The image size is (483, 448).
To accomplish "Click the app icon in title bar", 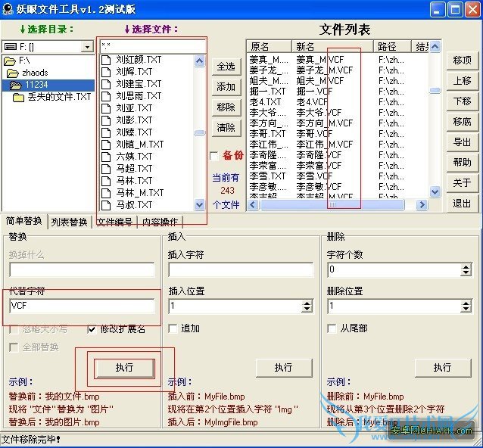I will click(8, 9).
